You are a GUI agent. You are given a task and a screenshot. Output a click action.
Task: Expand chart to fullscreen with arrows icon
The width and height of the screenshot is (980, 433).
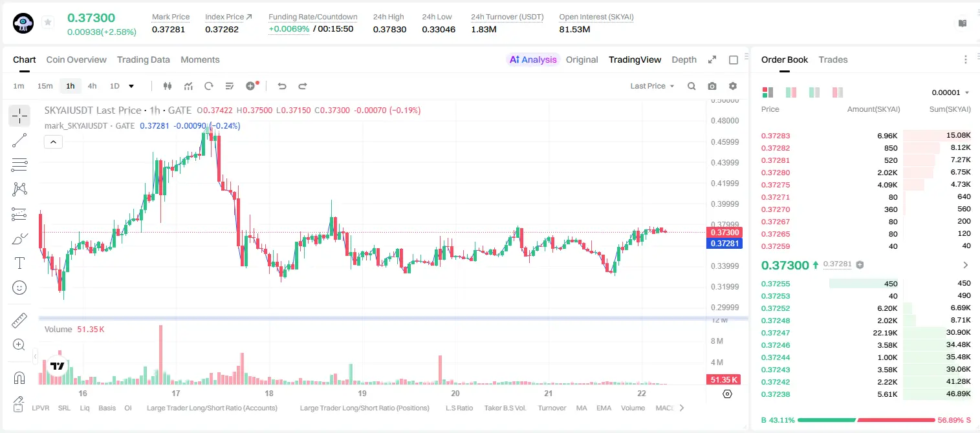point(712,59)
